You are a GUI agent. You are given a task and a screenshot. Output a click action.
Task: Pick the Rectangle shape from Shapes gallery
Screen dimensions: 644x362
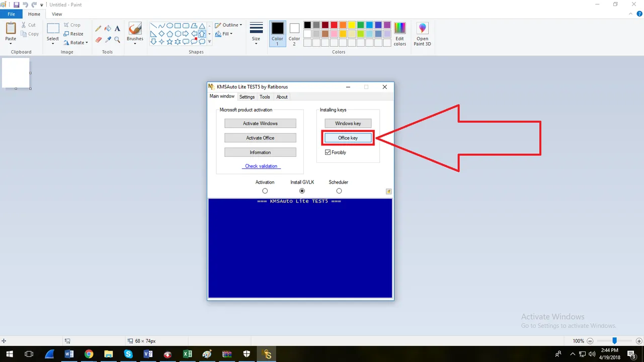coord(178,26)
